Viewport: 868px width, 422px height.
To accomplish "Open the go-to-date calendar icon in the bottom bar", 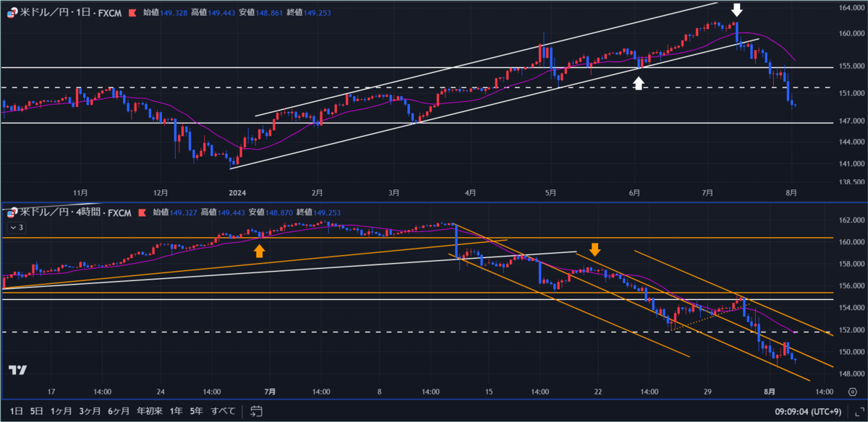I will (x=256, y=412).
